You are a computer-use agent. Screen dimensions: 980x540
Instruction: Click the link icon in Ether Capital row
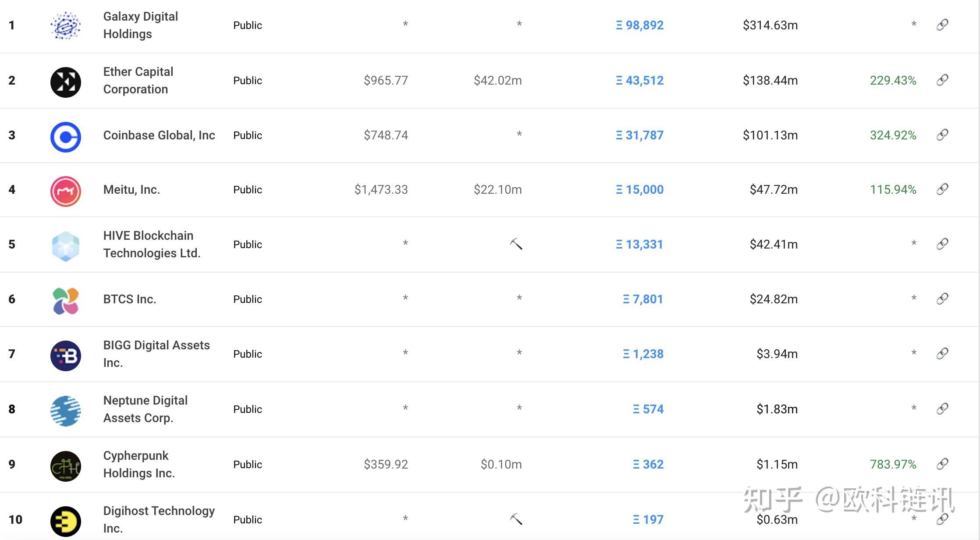click(942, 80)
